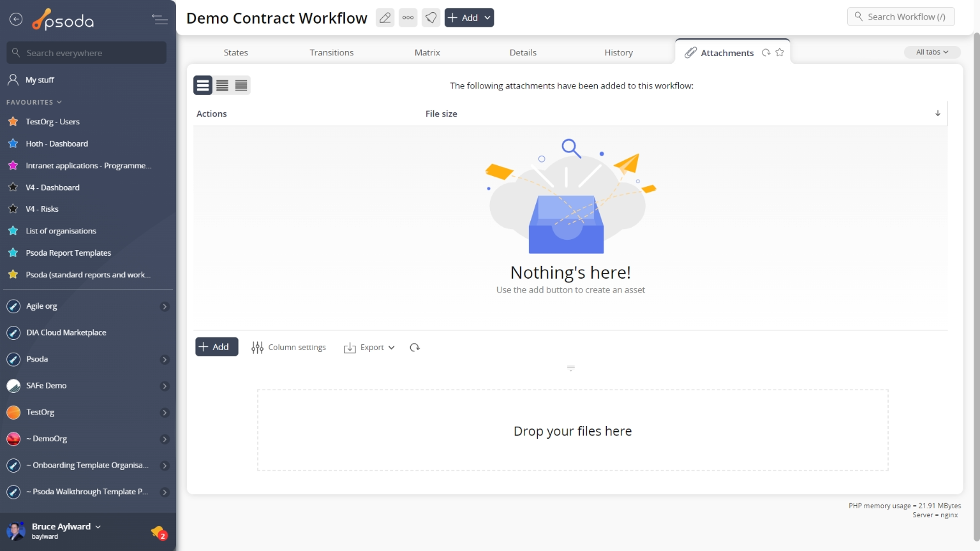This screenshot has height=551, width=980.
Task: Click the tag icon in the header
Action: (431, 18)
